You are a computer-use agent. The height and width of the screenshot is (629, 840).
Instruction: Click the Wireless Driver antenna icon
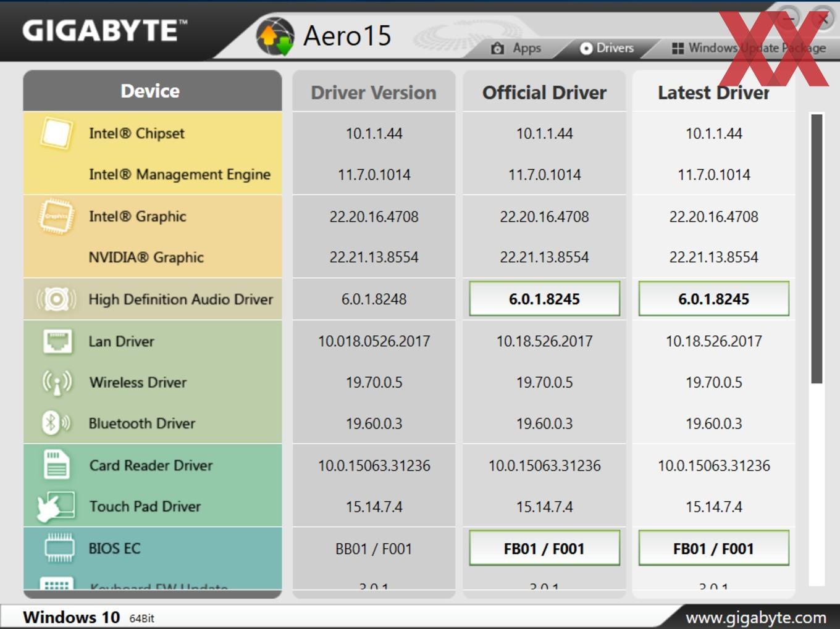click(x=57, y=382)
